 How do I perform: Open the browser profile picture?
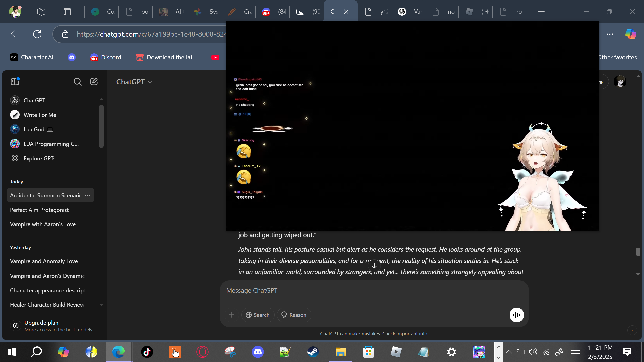click(x=15, y=12)
